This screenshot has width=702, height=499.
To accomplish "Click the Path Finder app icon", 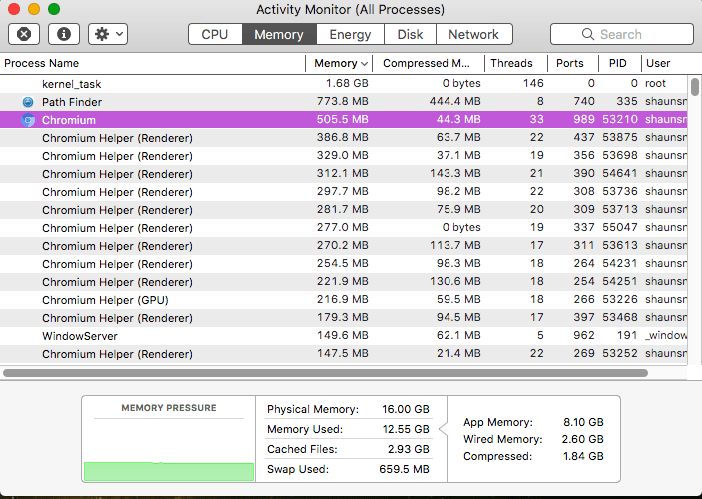I will 28,102.
